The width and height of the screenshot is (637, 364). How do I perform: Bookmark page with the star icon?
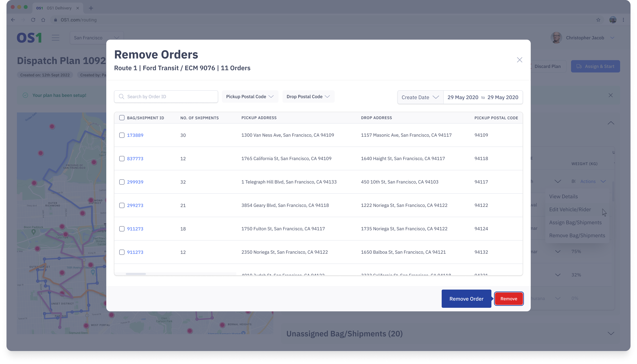[x=598, y=20]
